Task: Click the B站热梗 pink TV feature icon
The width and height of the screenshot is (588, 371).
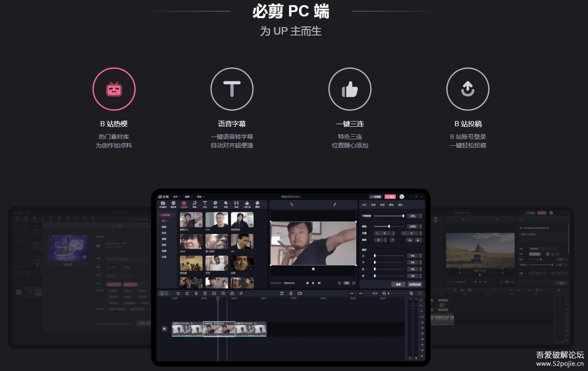Action: point(114,89)
